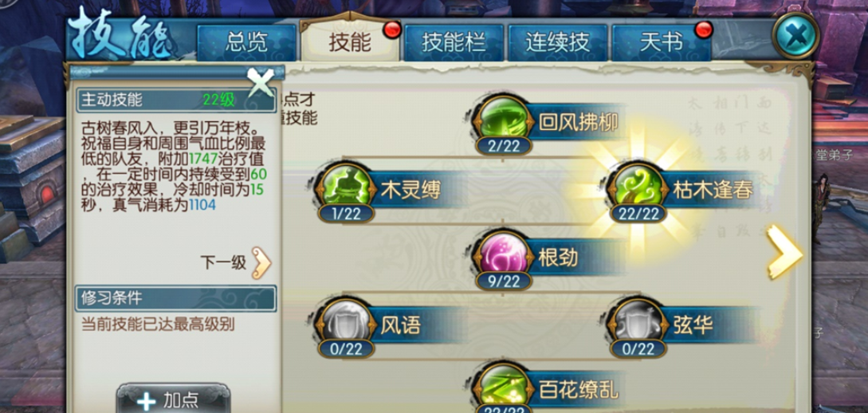Click the 修习条件 section header

(x=175, y=298)
